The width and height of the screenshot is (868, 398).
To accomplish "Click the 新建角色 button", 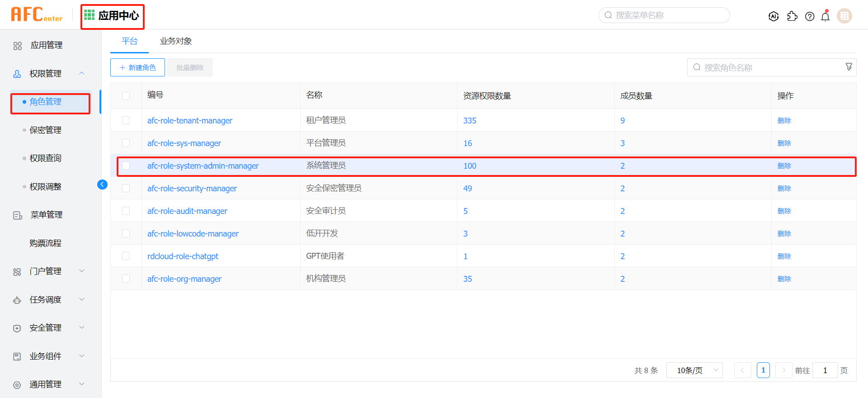I will 137,67.
